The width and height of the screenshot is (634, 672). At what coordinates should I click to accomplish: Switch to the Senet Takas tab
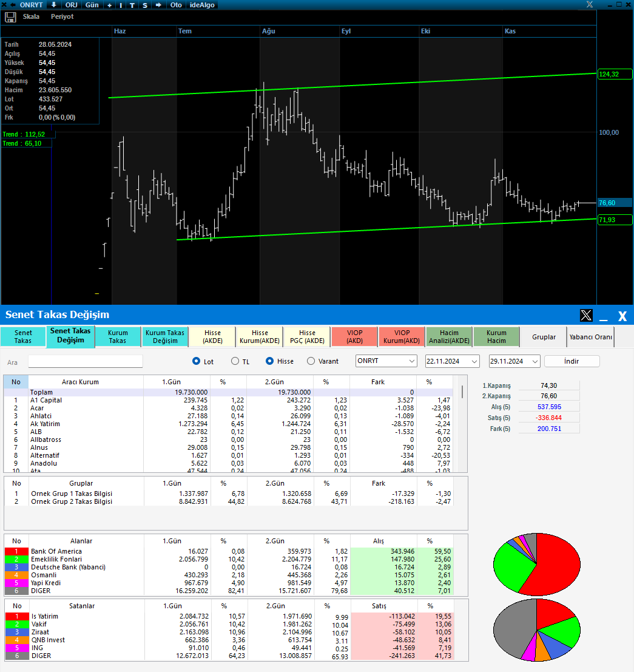point(23,336)
